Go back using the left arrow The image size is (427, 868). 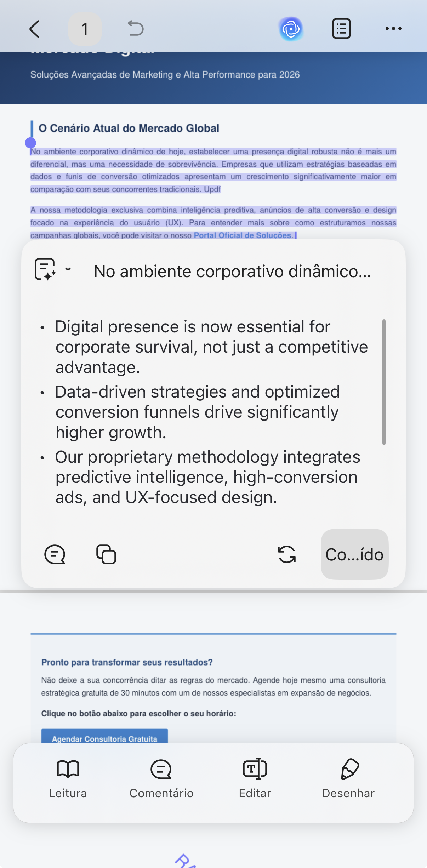34,29
